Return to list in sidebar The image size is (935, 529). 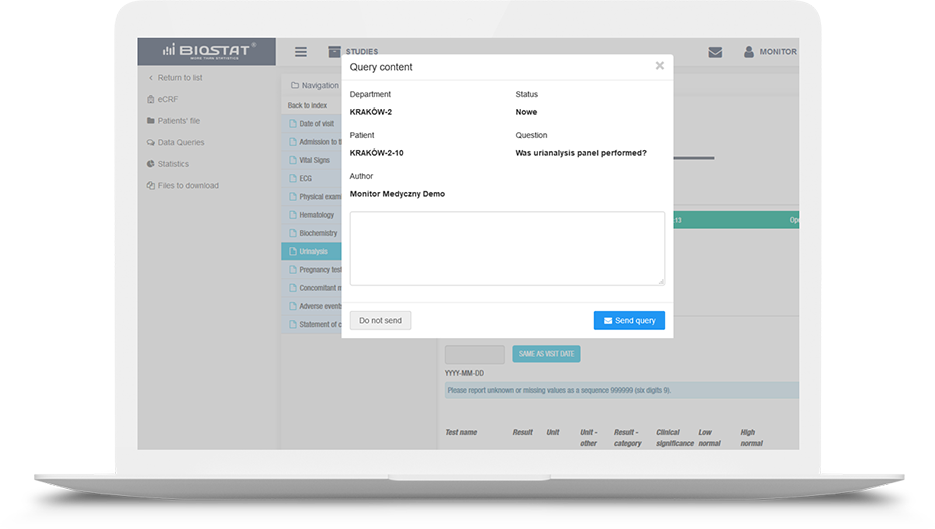179,78
